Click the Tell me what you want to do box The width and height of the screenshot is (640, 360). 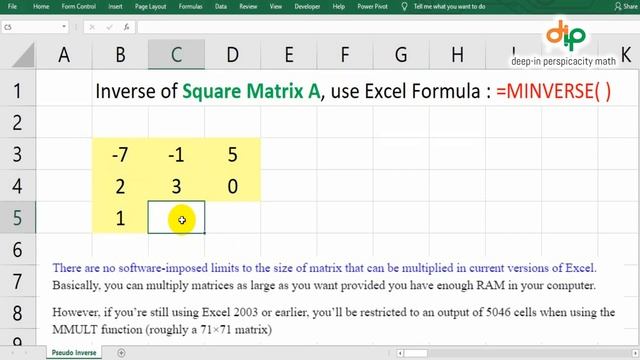[x=449, y=7]
